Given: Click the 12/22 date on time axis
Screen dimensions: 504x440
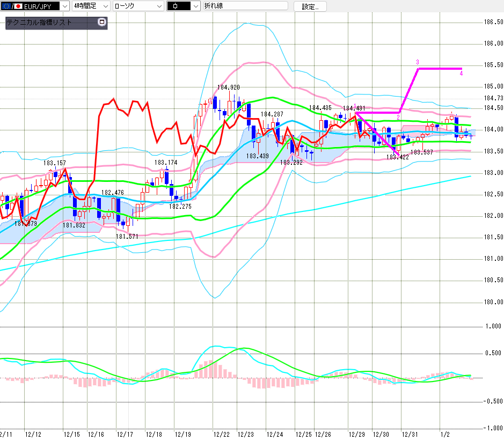Looking at the screenshot, I should pyautogui.click(x=222, y=434).
